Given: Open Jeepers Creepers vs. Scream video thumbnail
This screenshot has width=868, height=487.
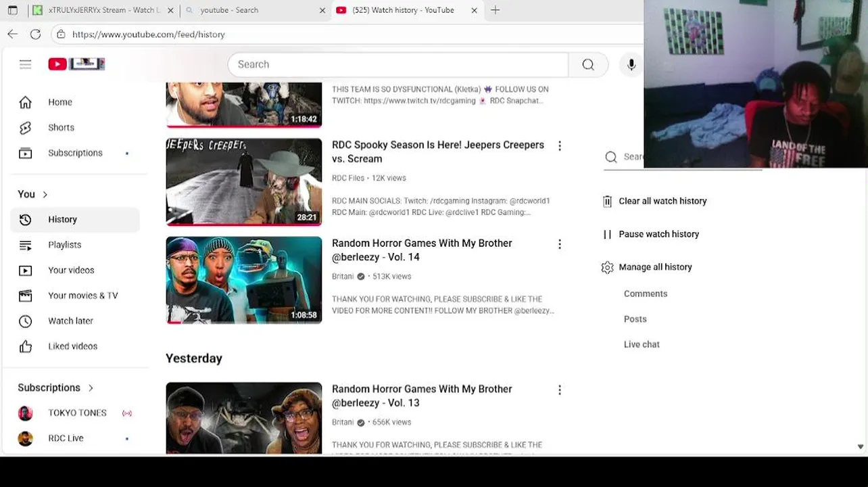Looking at the screenshot, I should coord(244,182).
